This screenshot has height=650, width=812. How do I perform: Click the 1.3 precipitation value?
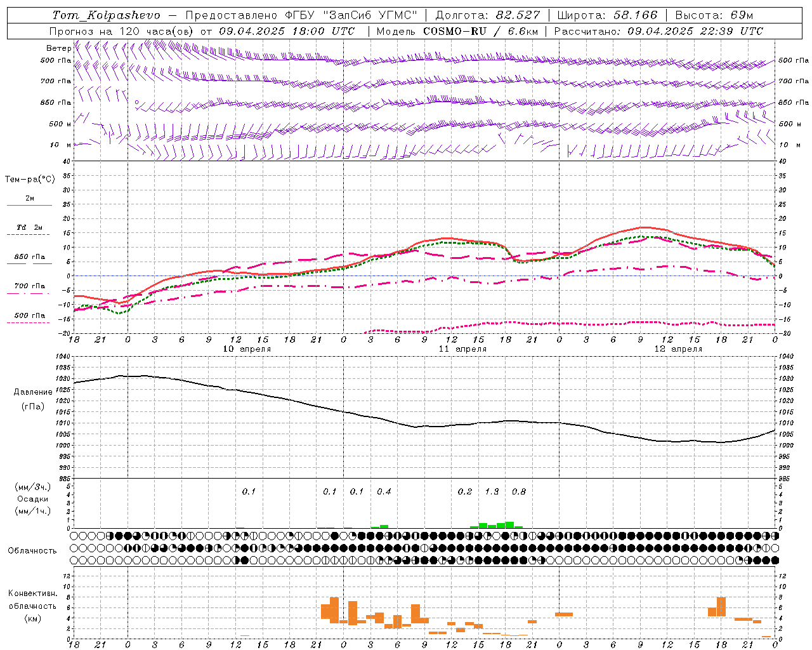click(492, 491)
